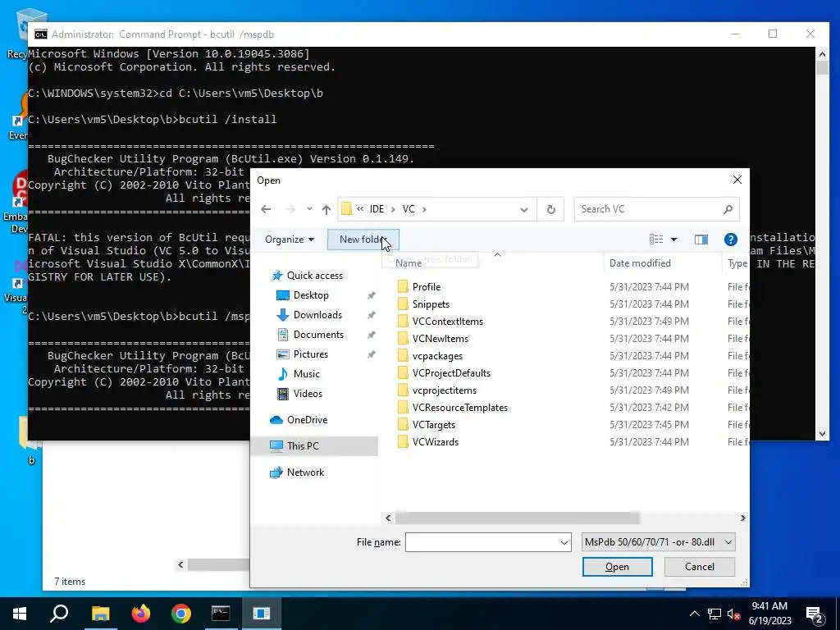Click the IDE breadcrumb segment
The image size is (840, 630).
[x=377, y=209]
